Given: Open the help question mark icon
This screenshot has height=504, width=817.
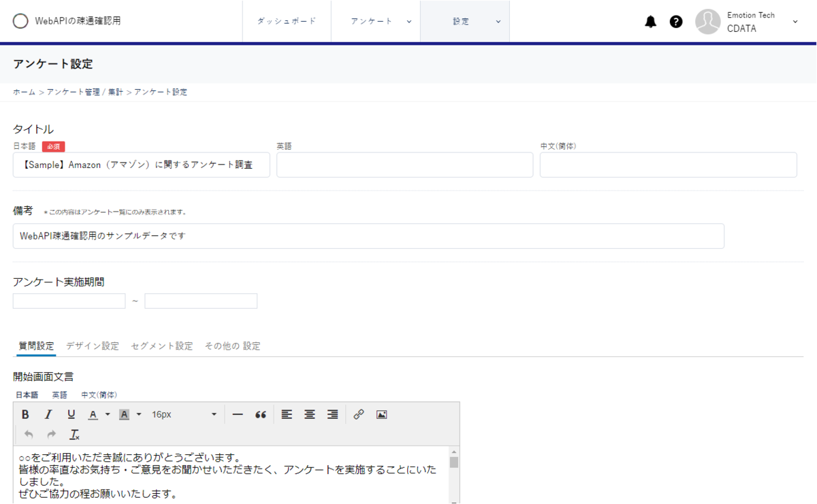Looking at the screenshot, I should tap(676, 22).
